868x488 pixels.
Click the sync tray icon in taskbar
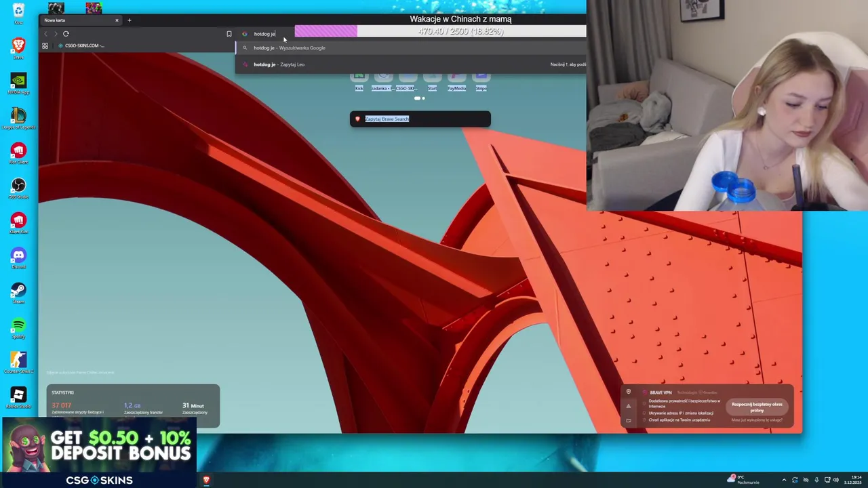coord(795,480)
